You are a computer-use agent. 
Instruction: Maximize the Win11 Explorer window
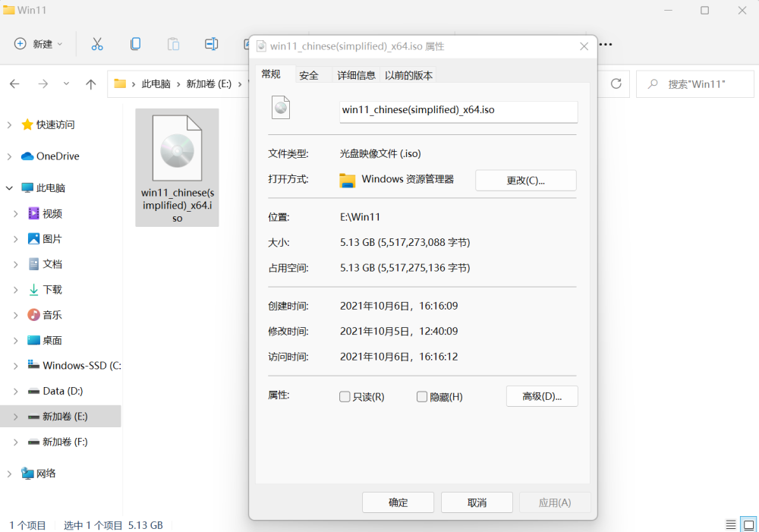705,10
